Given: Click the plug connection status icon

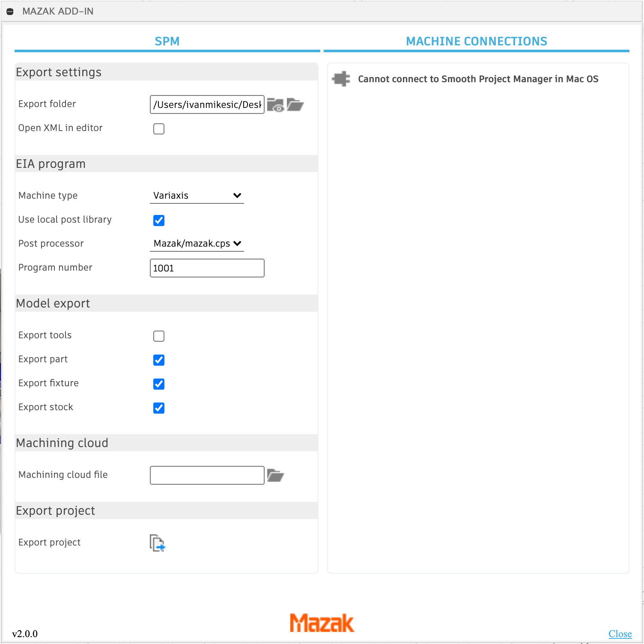Looking at the screenshot, I should point(341,79).
